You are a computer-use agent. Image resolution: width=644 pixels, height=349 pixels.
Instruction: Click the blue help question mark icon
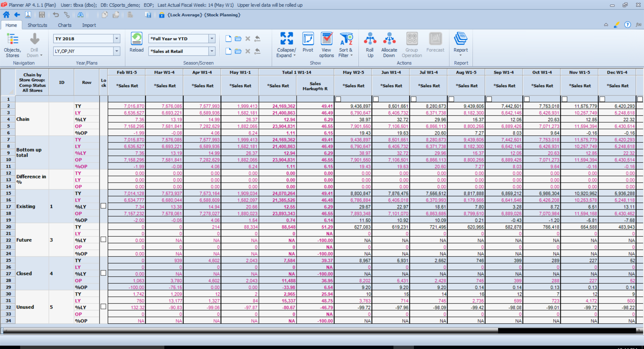(628, 25)
